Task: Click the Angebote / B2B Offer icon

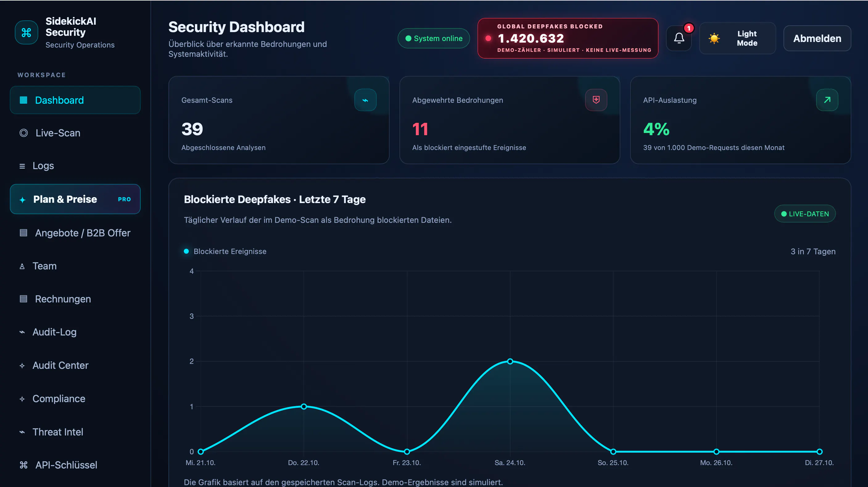Action: click(23, 233)
